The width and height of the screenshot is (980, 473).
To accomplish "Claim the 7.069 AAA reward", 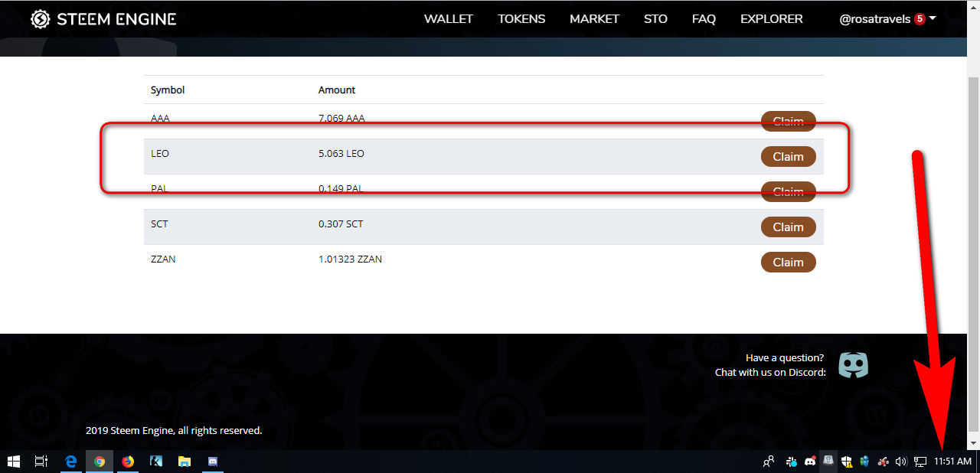I will point(788,121).
